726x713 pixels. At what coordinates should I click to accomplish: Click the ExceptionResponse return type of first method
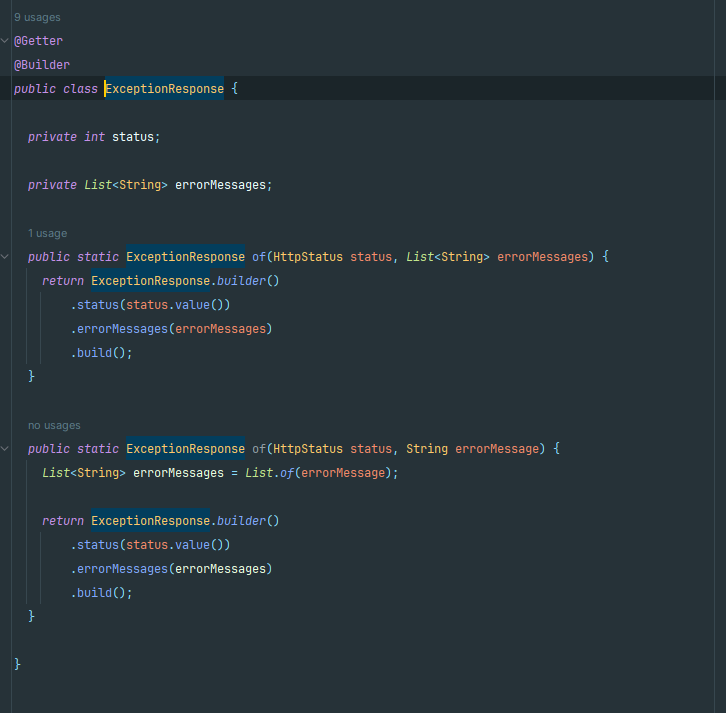pos(185,256)
